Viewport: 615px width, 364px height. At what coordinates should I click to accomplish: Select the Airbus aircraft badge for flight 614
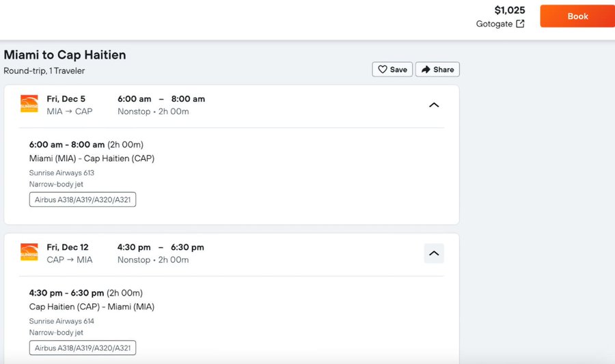tap(83, 348)
